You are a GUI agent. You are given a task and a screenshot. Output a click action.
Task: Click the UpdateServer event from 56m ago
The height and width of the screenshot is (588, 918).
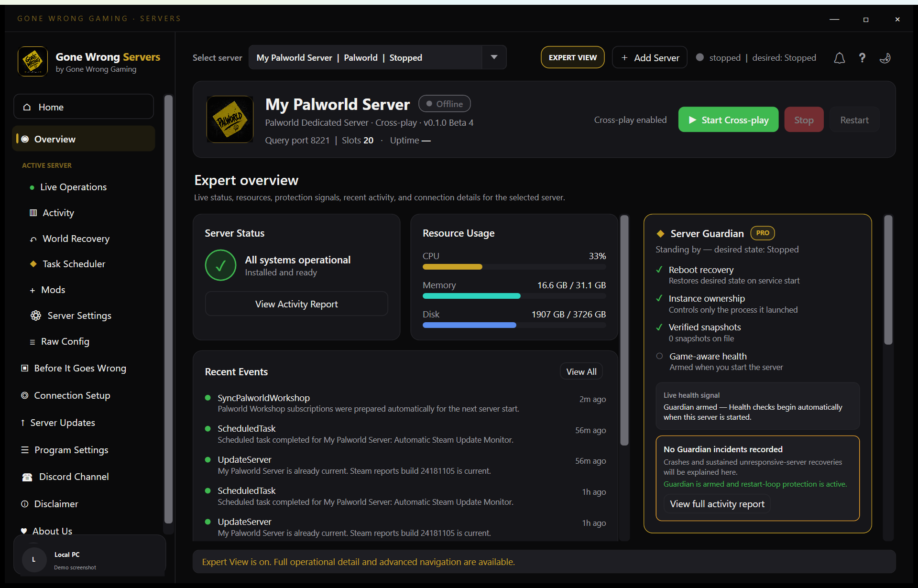click(x=405, y=465)
